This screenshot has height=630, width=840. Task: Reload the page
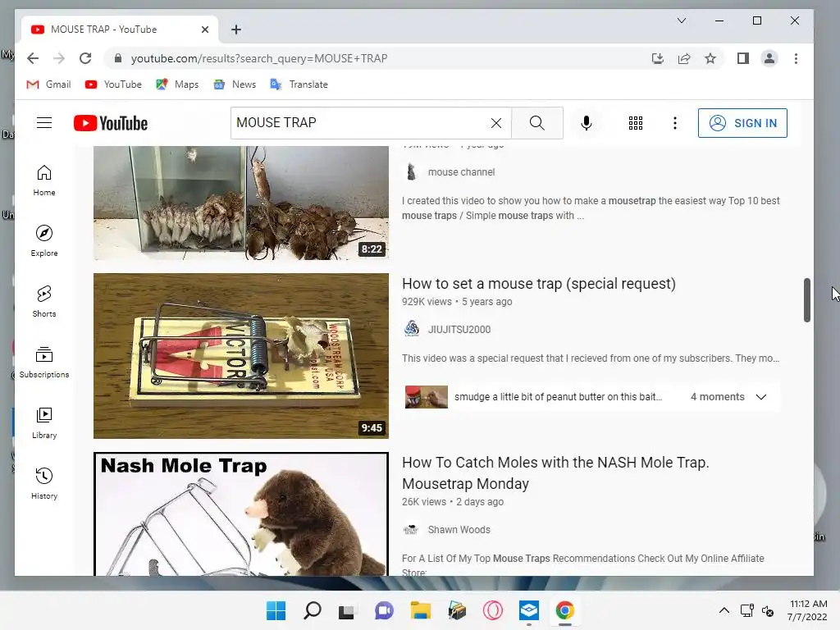(x=85, y=58)
